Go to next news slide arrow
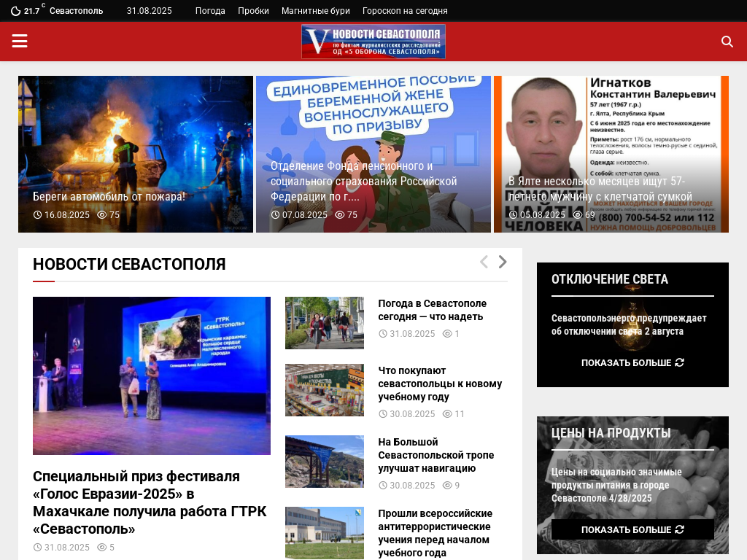 (x=502, y=262)
